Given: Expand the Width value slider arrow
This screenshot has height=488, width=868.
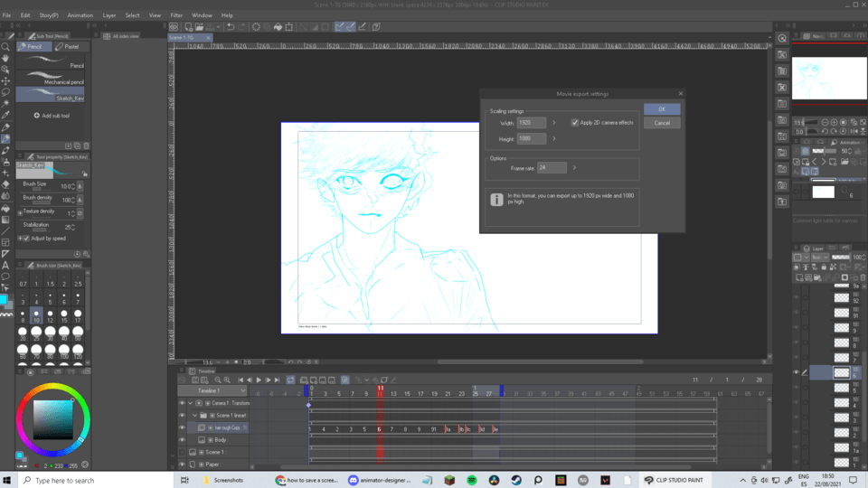Looking at the screenshot, I should click(554, 122).
